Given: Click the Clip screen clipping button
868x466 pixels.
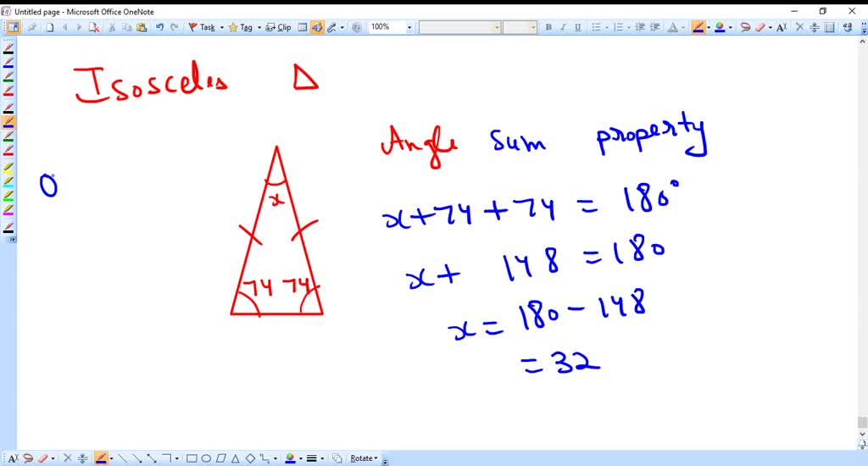Looking at the screenshot, I should 278,27.
